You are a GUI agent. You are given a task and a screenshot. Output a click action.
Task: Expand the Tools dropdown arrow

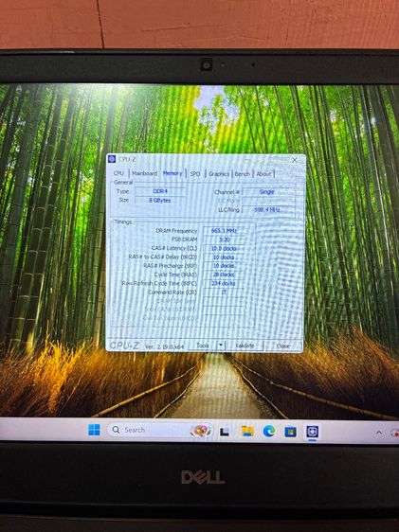pyautogui.click(x=221, y=346)
